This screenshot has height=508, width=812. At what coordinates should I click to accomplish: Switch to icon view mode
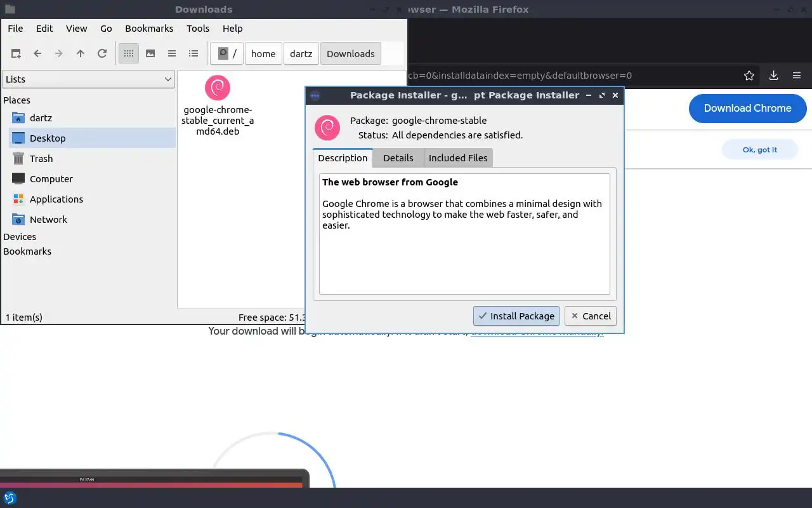[x=129, y=54]
